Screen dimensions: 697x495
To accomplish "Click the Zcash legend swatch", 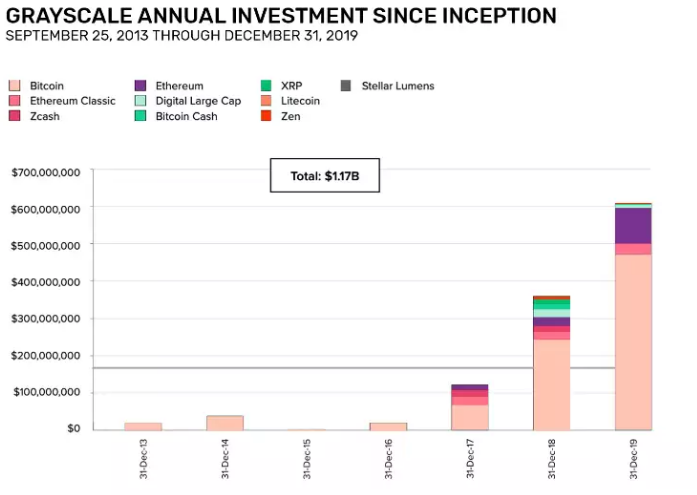I will [x=15, y=116].
